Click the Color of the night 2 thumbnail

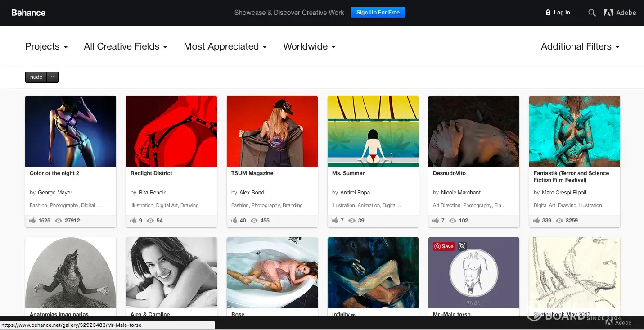71,131
